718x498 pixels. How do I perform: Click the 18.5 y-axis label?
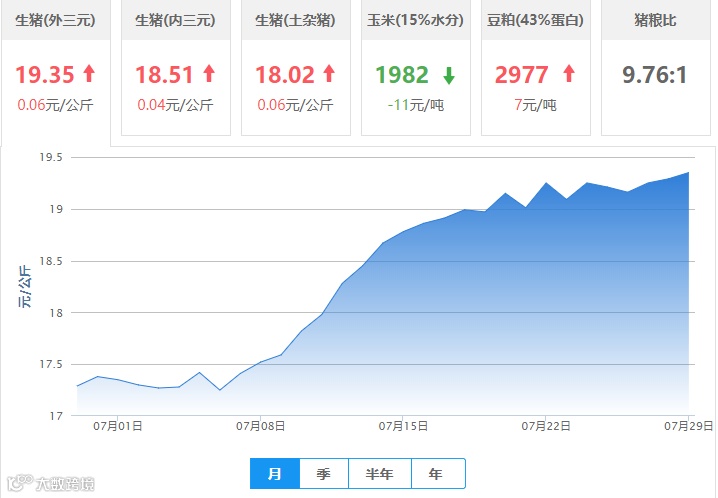[x=51, y=261]
